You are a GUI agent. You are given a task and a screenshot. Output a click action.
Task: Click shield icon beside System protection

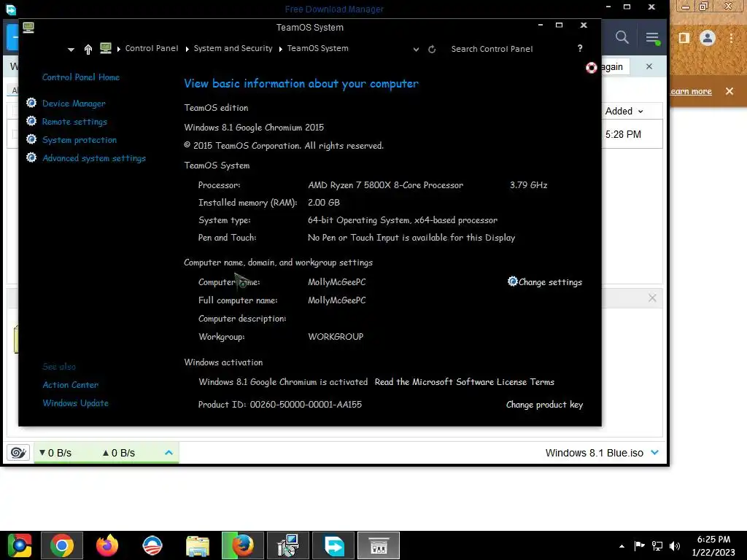coord(31,139)
